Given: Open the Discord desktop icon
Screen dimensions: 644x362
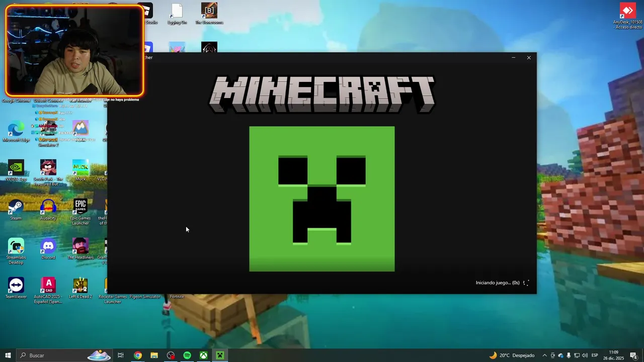Looking at the screenshot, I should click(x=48, y=249).
